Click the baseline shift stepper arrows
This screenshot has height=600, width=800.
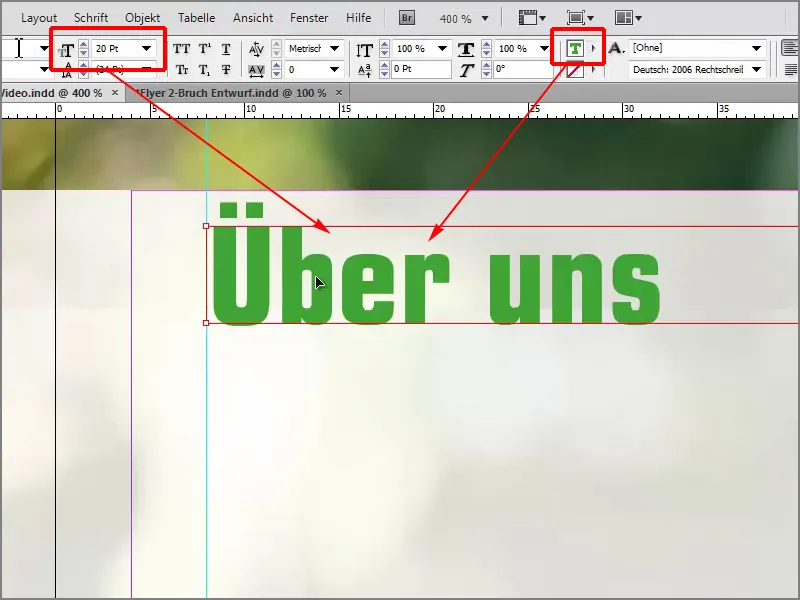click(385, 69)
